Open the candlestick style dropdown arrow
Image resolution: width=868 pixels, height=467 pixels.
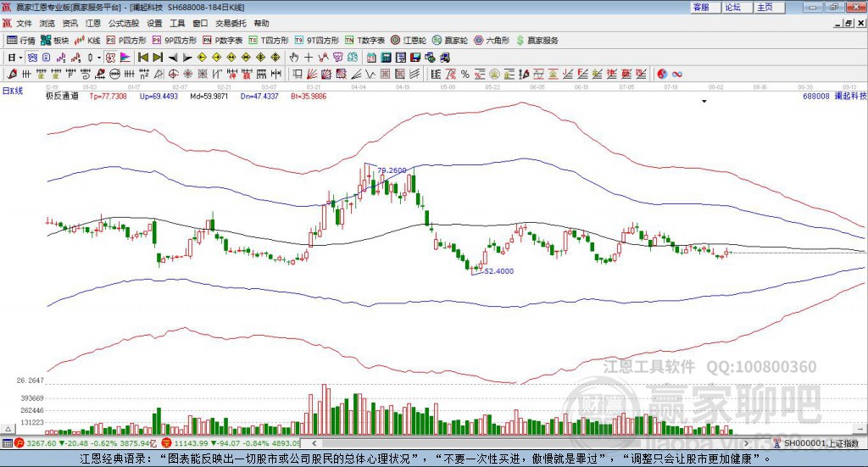[99, 58]
